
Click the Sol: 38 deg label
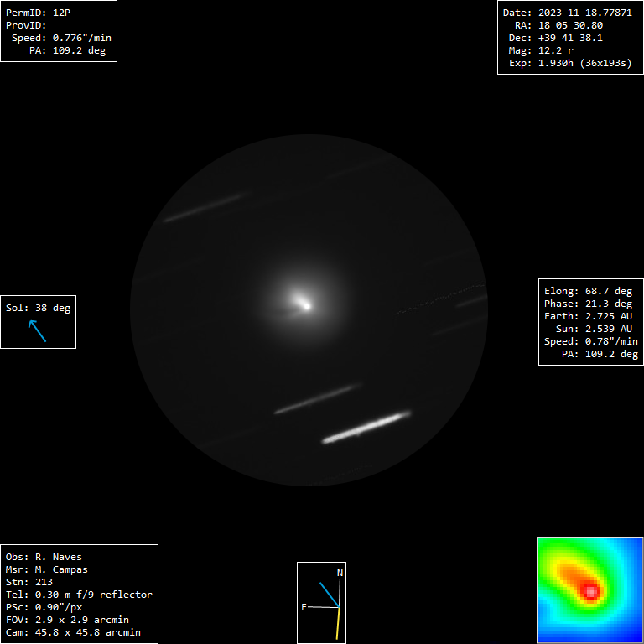tap(39, 308)
